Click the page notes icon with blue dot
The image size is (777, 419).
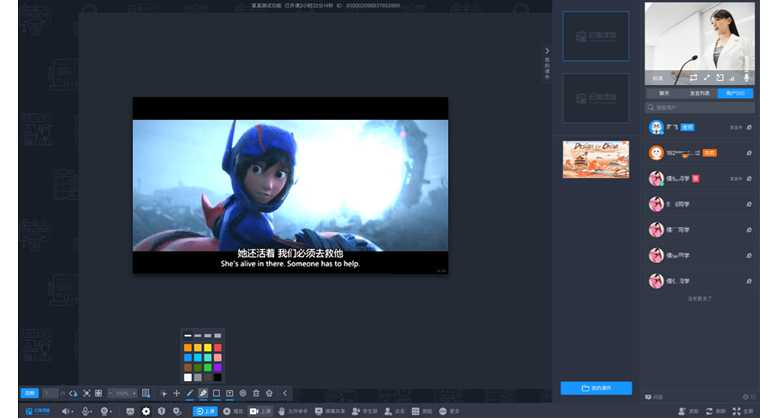[146, 393]
